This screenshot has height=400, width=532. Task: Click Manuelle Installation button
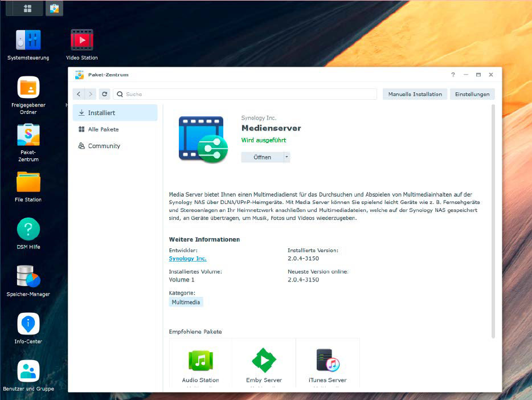click(x=415, y=94)
